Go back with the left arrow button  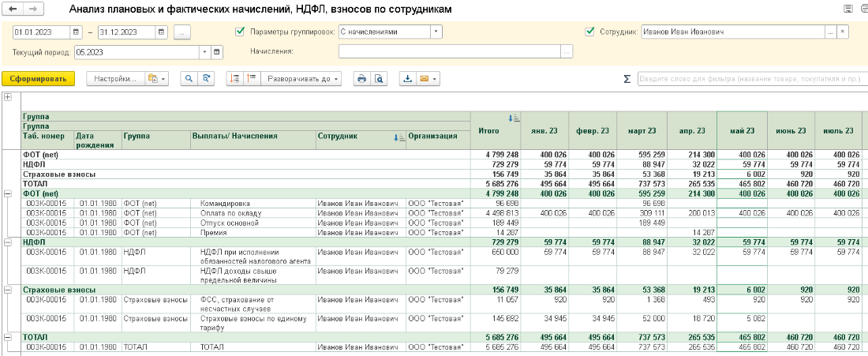pyautogui.click(x=13, y=9)
